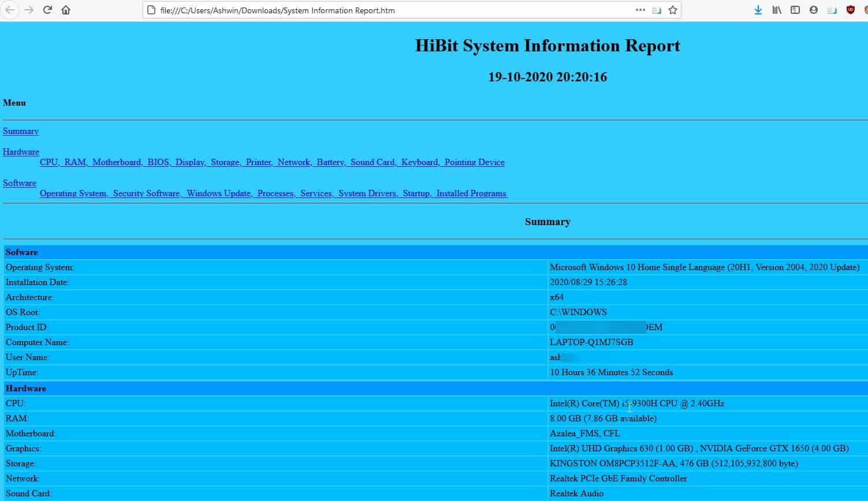Open the Hardware section link
Screen dimensions: 868x501
[x=21, y=152]
